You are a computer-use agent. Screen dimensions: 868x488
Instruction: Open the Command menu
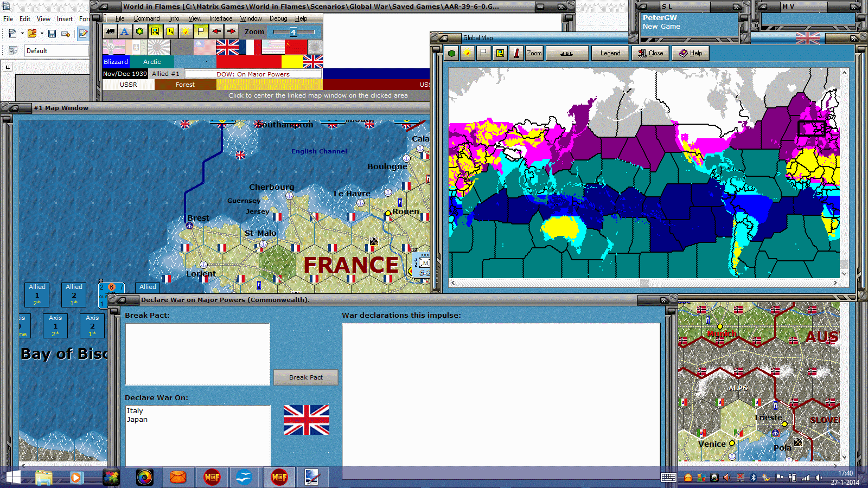[147, 18]
